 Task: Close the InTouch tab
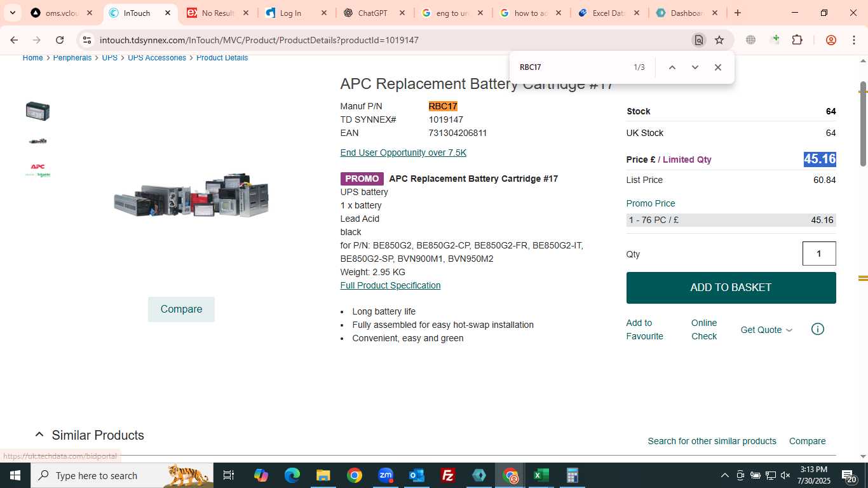click(168, 13)
